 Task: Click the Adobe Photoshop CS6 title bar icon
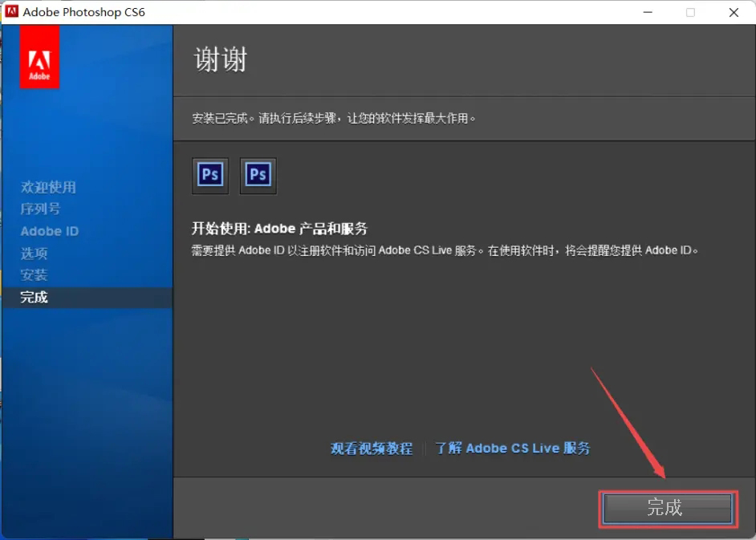point(12,12)
